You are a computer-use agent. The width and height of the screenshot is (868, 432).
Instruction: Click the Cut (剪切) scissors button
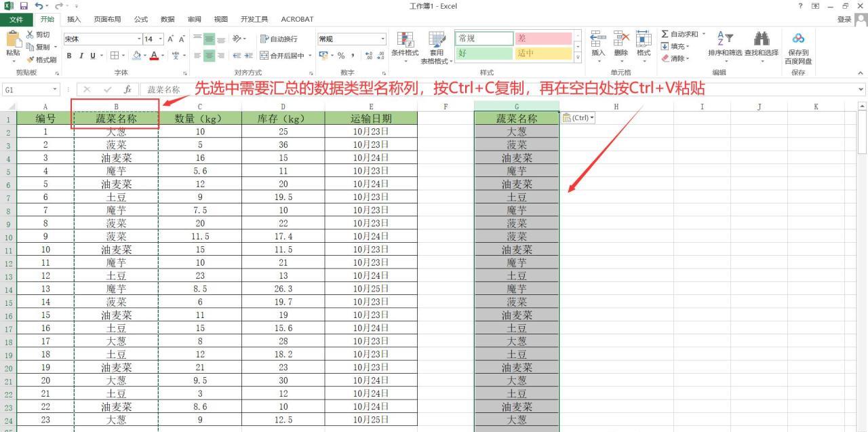(x=38, y=35)
